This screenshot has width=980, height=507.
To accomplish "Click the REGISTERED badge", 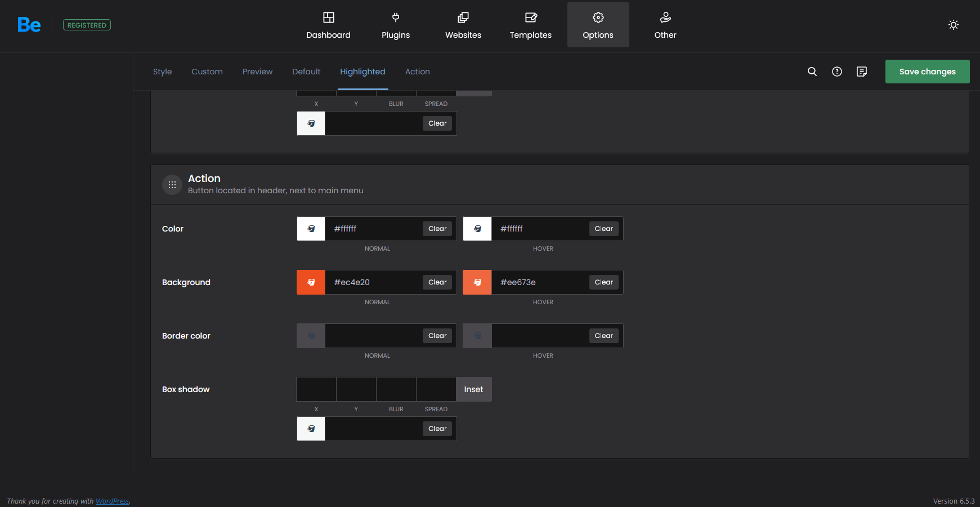I will click(87, 25).
